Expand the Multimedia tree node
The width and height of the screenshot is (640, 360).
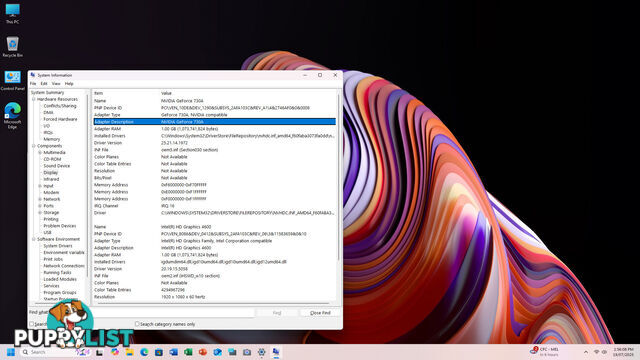point(40,152)
